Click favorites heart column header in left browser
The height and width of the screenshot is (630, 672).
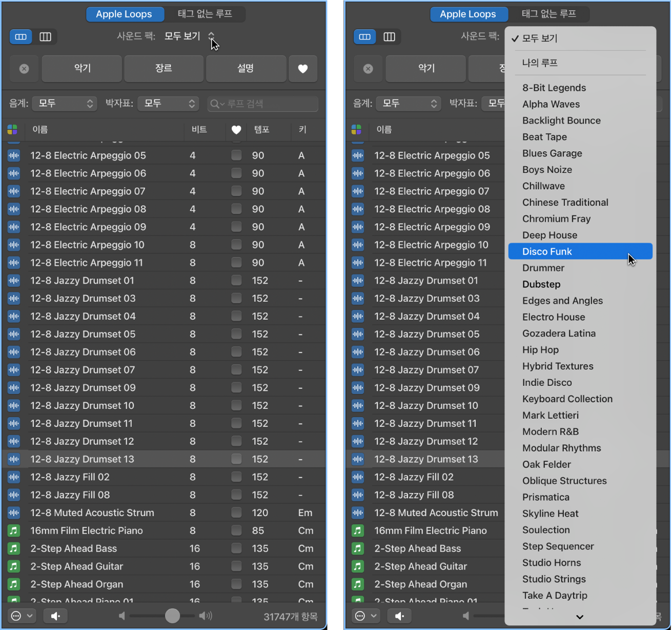coord(236,130)
